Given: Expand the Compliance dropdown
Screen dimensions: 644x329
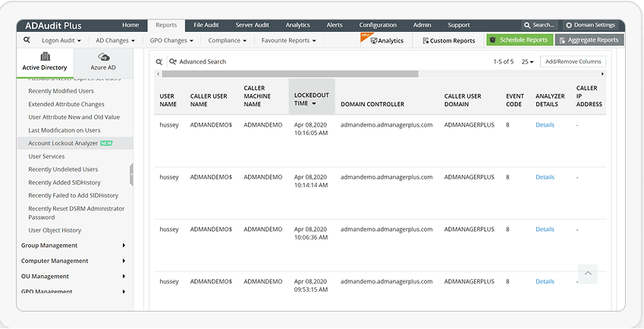Looking at the screenshot, I should coord(227,41).
